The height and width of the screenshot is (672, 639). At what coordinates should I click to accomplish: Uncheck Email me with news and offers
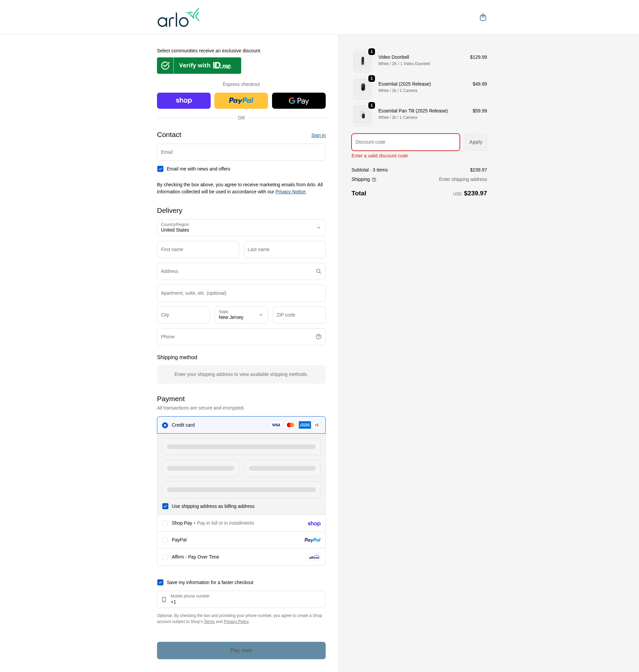pos(160,169)
